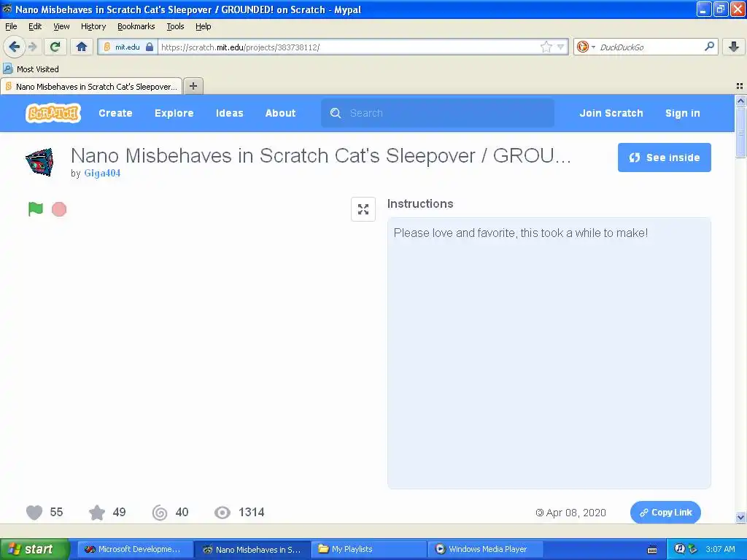Click the eye views icon
The image size is (747, 560).
click(x=222, y=513)
